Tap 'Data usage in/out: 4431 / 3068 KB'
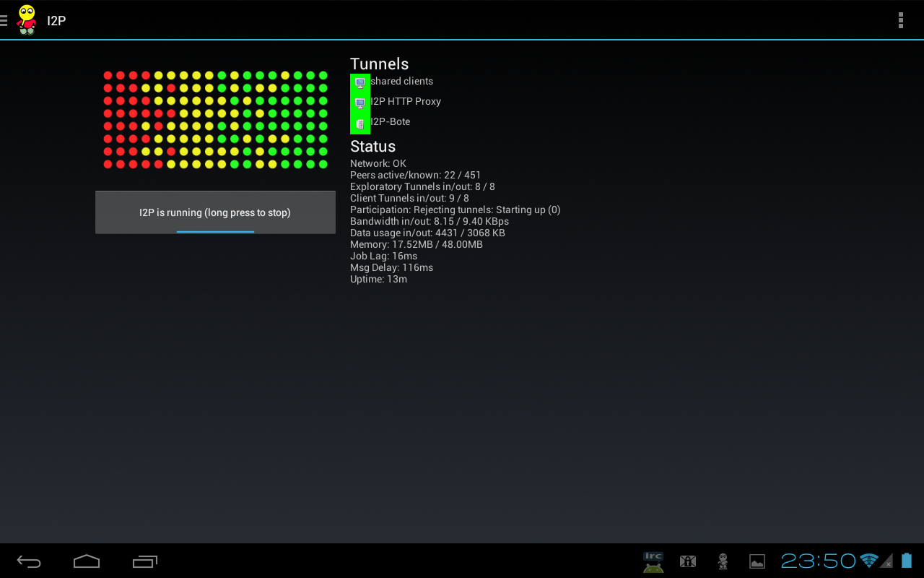Screen dimensions: 924x578 click(x=427, y=233)
